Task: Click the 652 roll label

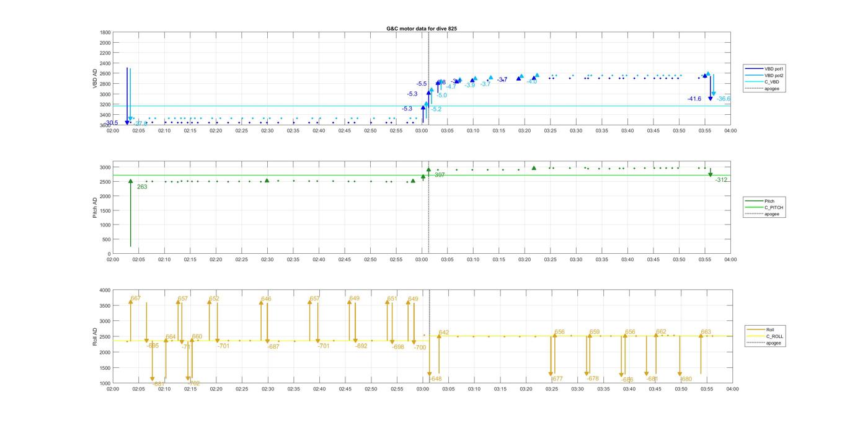Action: 214,299
